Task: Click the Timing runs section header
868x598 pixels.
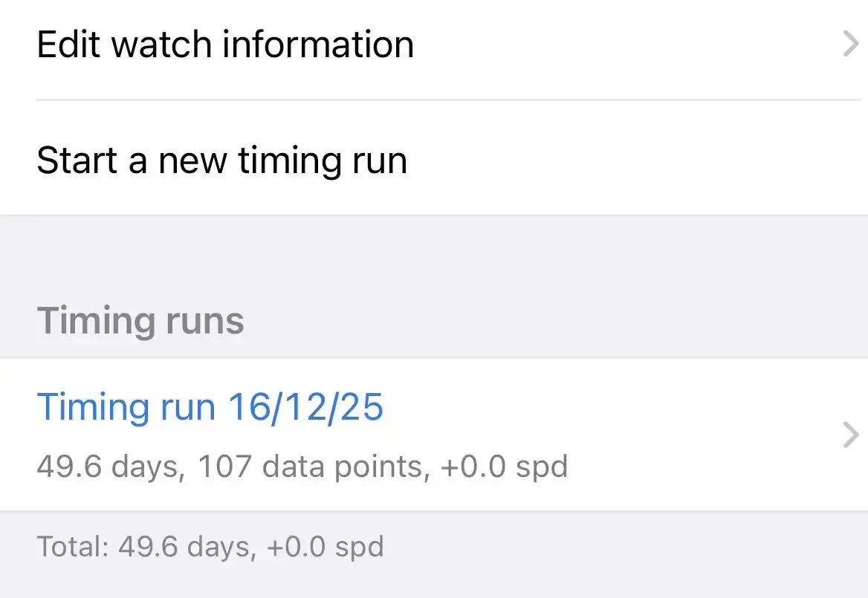Action: point(140,321)
